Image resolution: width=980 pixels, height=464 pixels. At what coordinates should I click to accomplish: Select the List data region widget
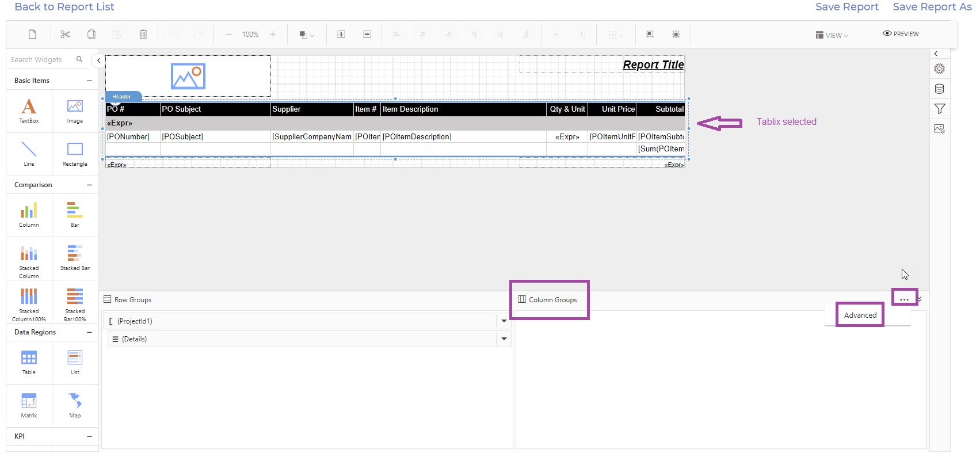pyautogui.click(x=75, y=362)
